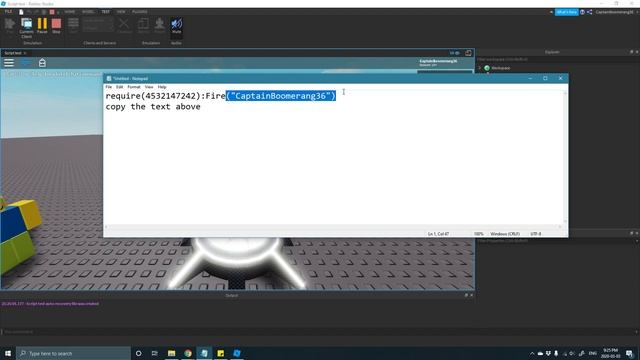Open Google Chrome from the taskbar

click(188, 353)
